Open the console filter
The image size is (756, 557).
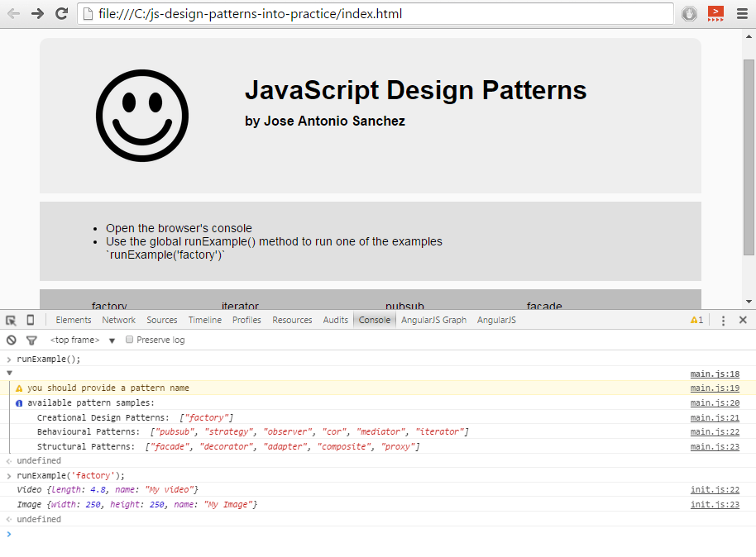click(31, 340)
